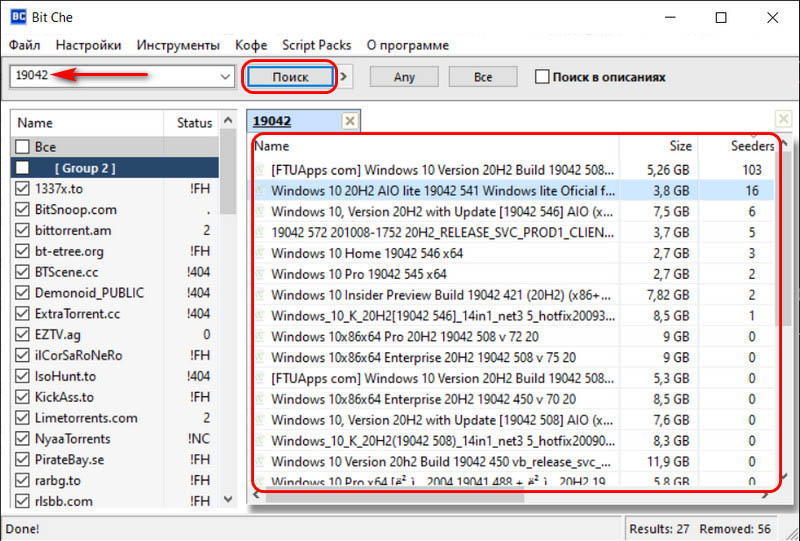Open the Script Packs menu
Viewport: 800px width, 541px height.
[x=316, y=45]
